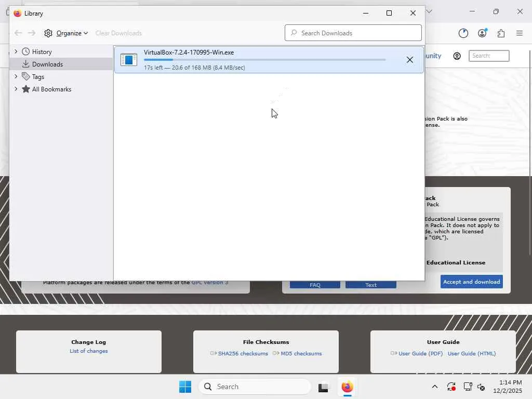Open SHA256 checksums link
Viewport: 532px width, 399px height.
pos(243,353)
